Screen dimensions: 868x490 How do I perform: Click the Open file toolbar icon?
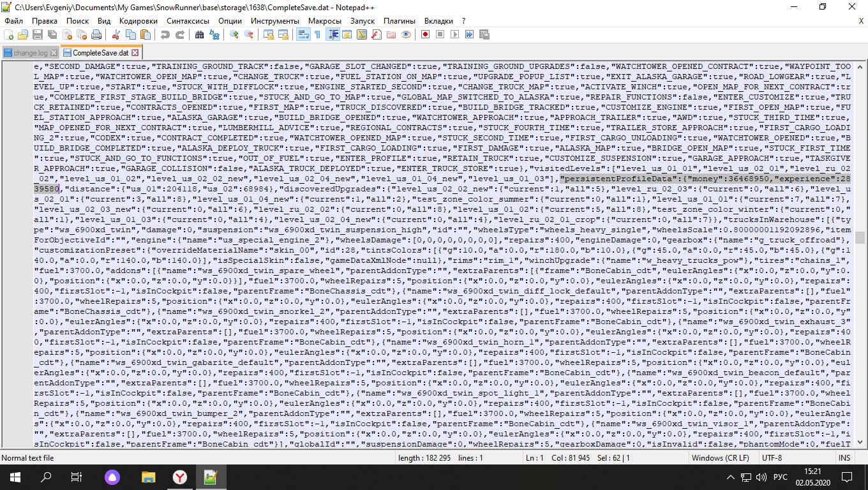[x=23, y=34]
